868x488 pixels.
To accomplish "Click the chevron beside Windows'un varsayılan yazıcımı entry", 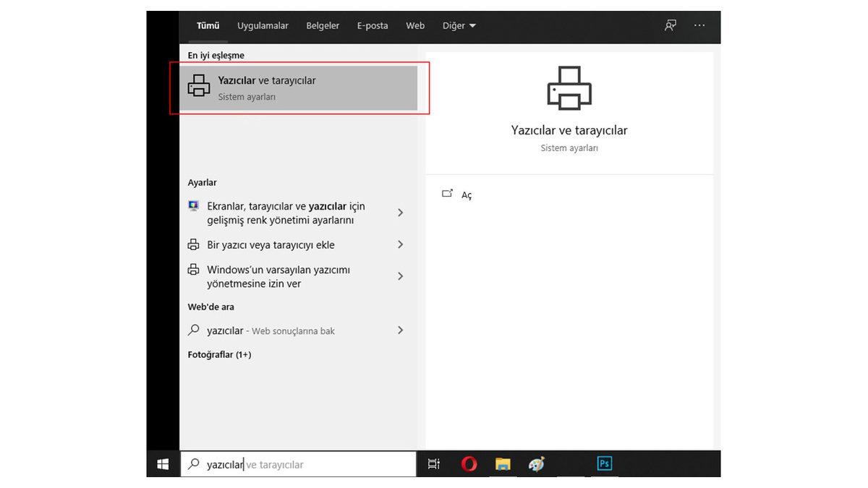I will (400, 275).
